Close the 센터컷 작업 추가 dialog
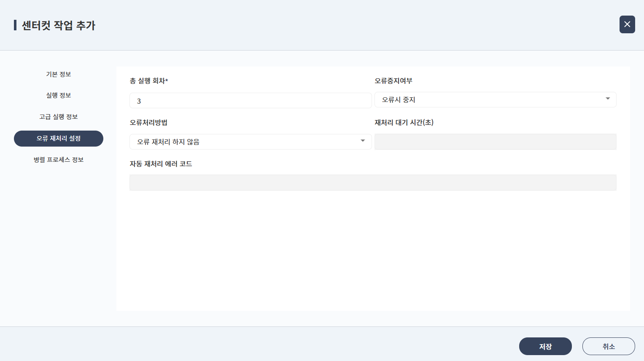 coord(627,24)
